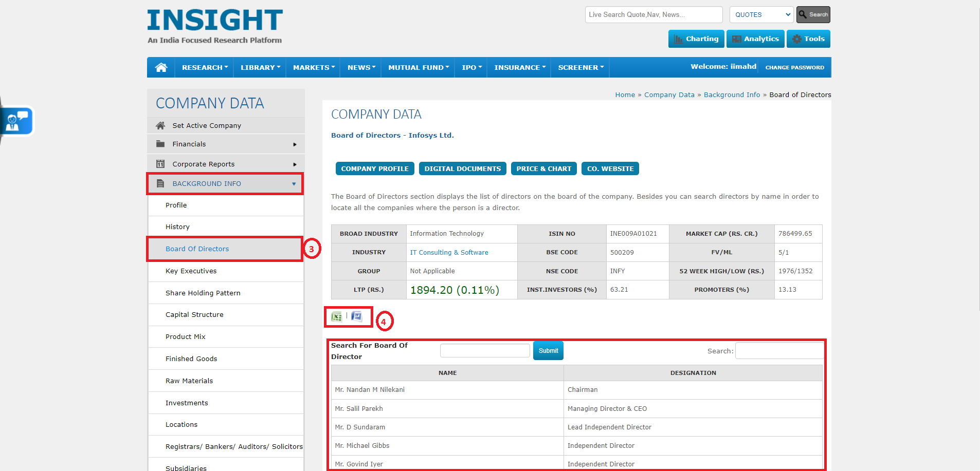The height and width of the screenshot is (471, 980).
Task: Click Home breadcrumb link
Action: tap(625, 95)
